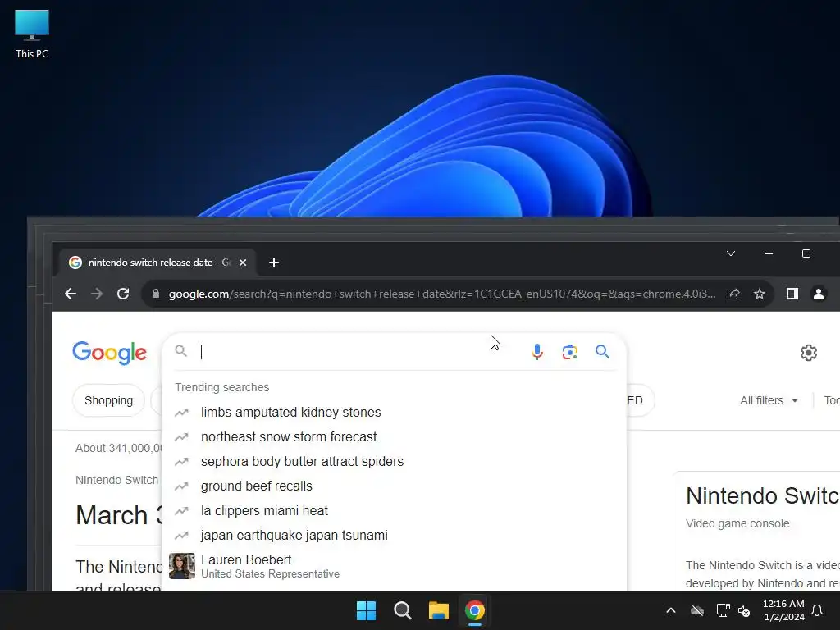840x630 pixels.
Task: Share this page from address bar
Action: [x=733, y=294]
